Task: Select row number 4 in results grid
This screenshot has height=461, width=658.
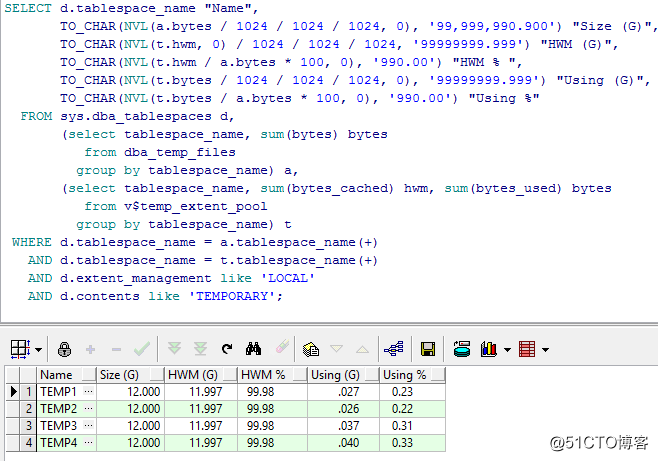Action: 29,443
